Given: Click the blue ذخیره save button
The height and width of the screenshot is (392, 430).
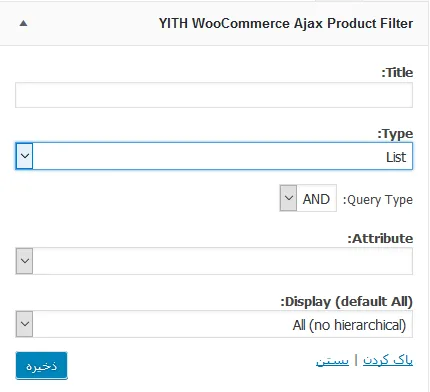Looking at the screenshot, I should point(41,365).
